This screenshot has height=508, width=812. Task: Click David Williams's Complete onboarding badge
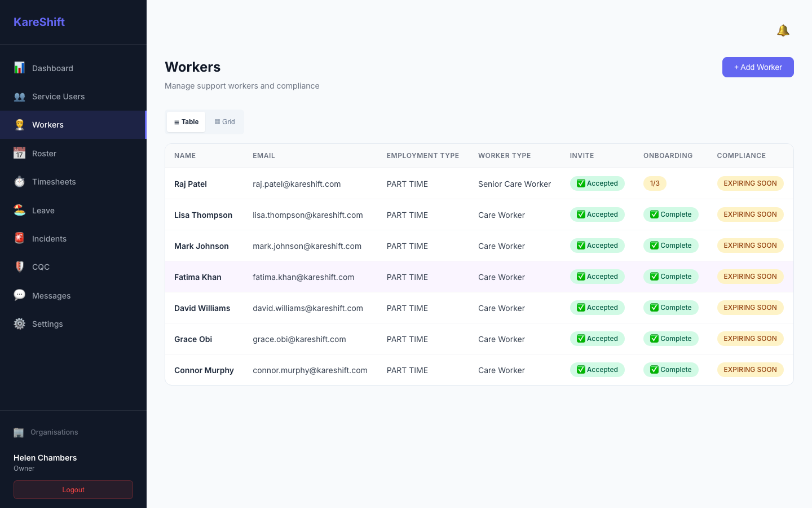670,308
